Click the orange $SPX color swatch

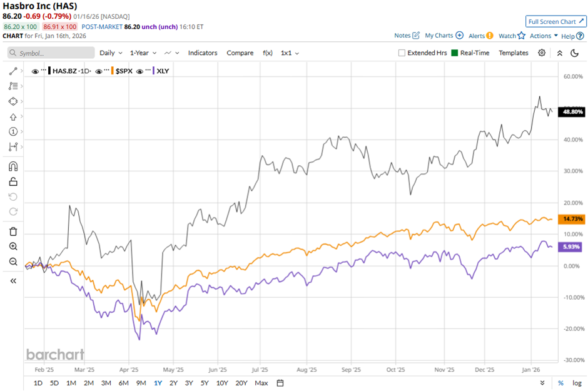point(113,71)
